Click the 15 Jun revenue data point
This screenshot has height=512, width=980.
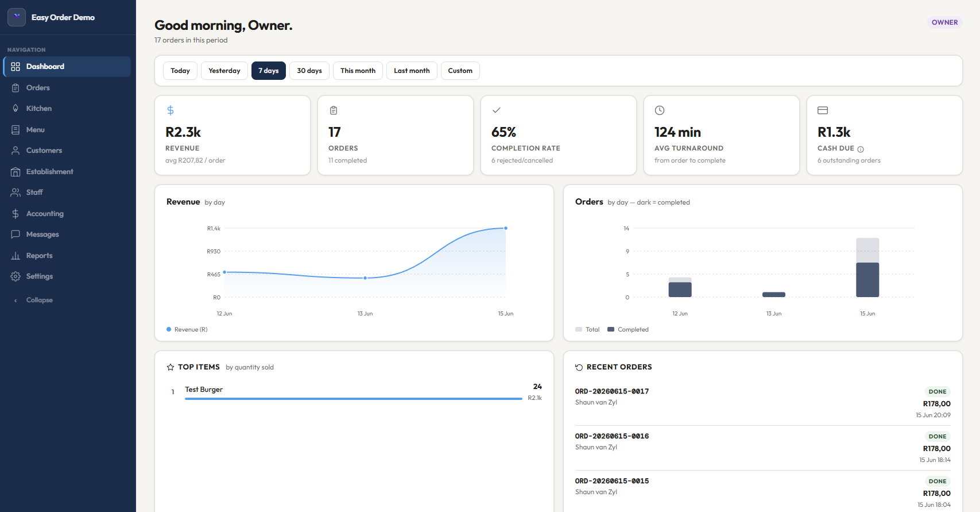(506, 228)
